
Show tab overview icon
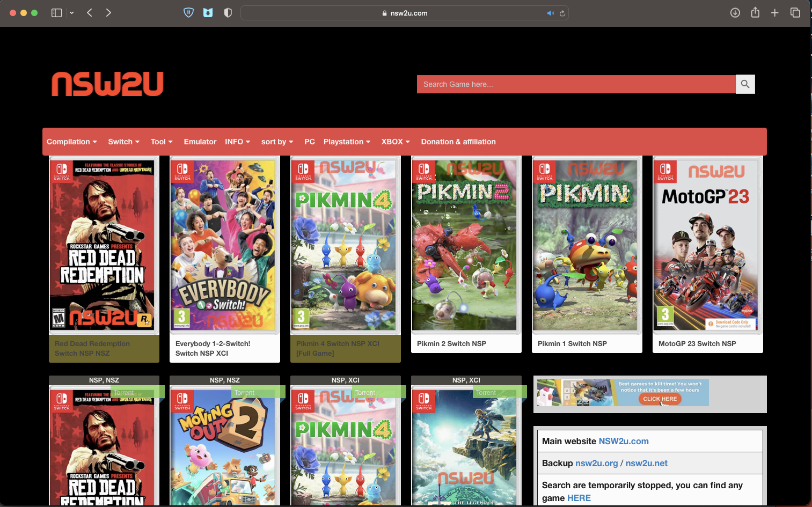795,13
